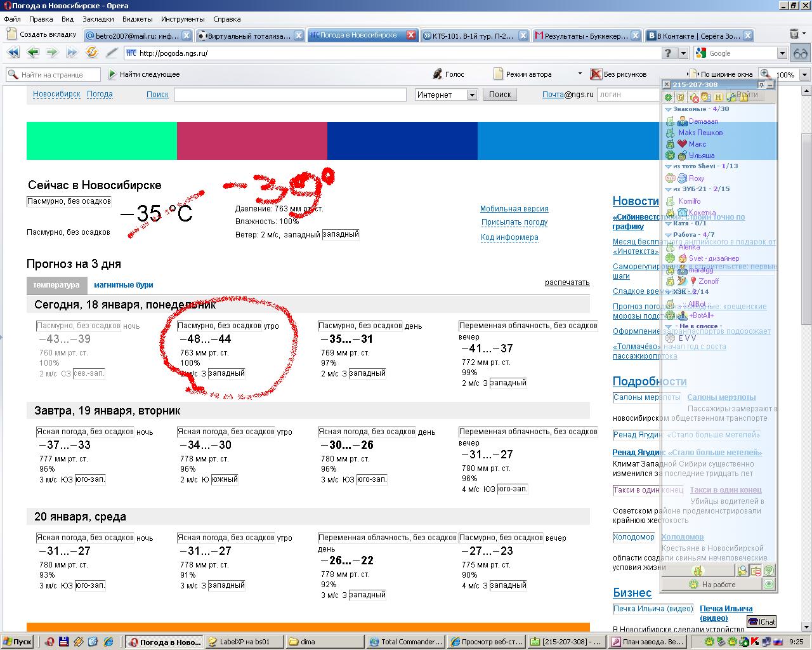Reload the page with orange refresh icon
The width and height of the screenshot is (812, 650).
click(x=92, y=53)
